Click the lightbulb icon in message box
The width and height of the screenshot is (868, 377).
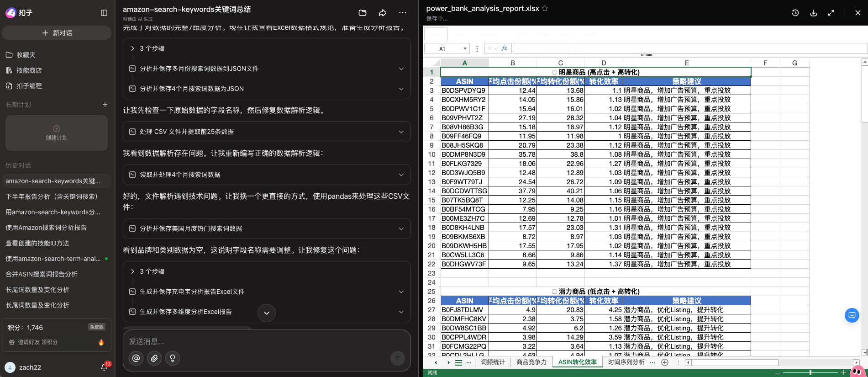click(173, 358)
